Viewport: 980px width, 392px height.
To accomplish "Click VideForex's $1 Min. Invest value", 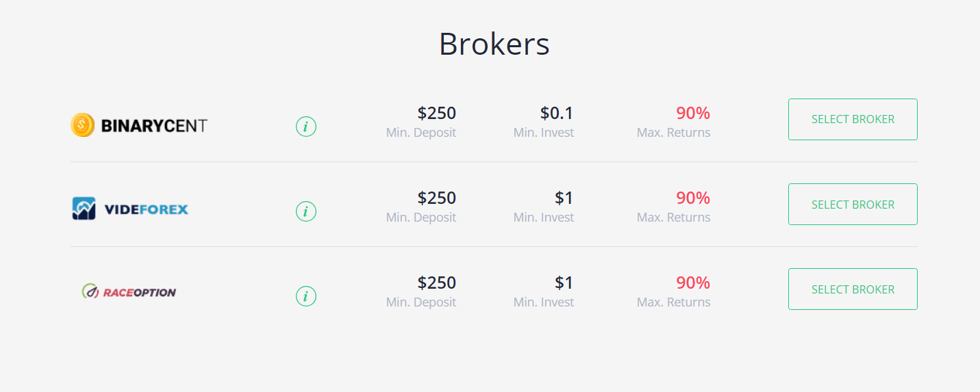I will (x=564, y=198).
